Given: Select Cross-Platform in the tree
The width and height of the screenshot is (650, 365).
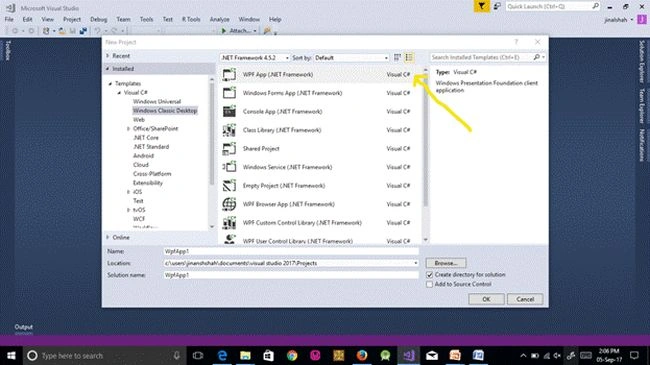Looking at the screenshot, I should [x=152, y=174].
